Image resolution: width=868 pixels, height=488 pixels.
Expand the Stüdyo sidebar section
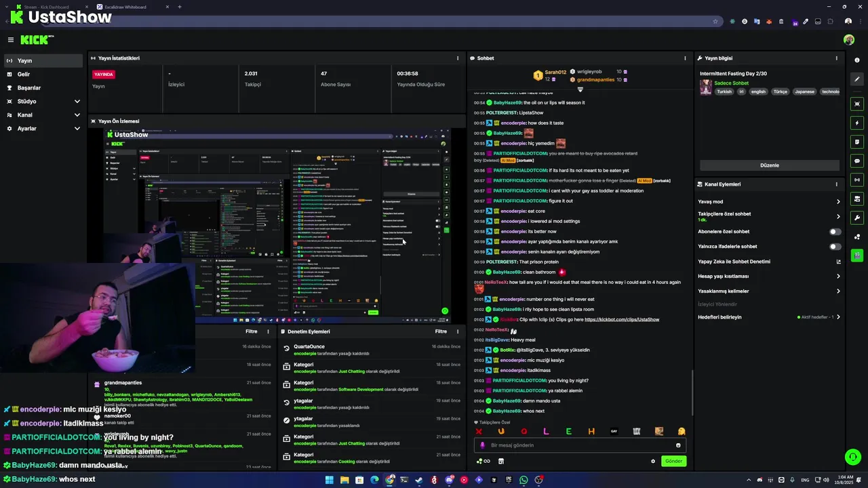43,101
